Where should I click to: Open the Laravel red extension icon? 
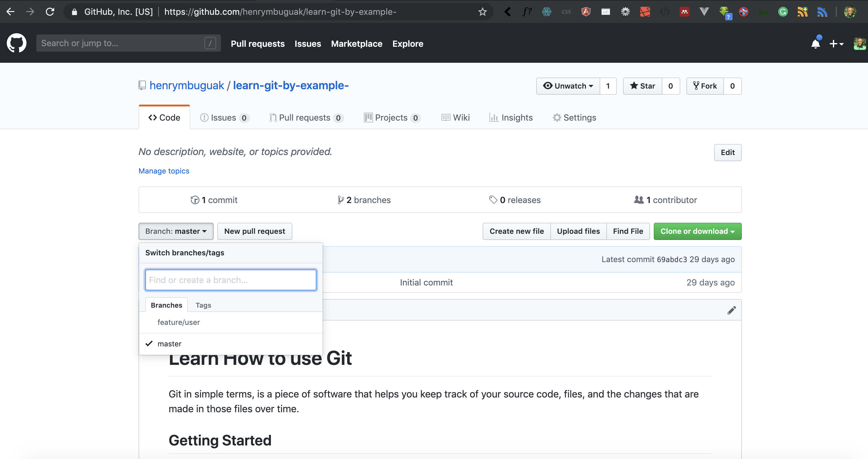645,12
